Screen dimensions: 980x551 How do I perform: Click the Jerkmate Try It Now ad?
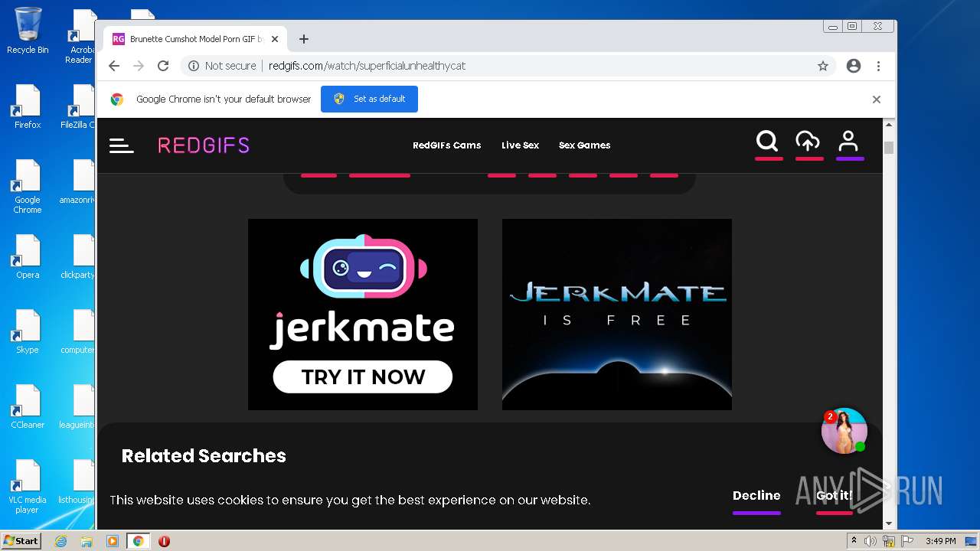point(363,315)
